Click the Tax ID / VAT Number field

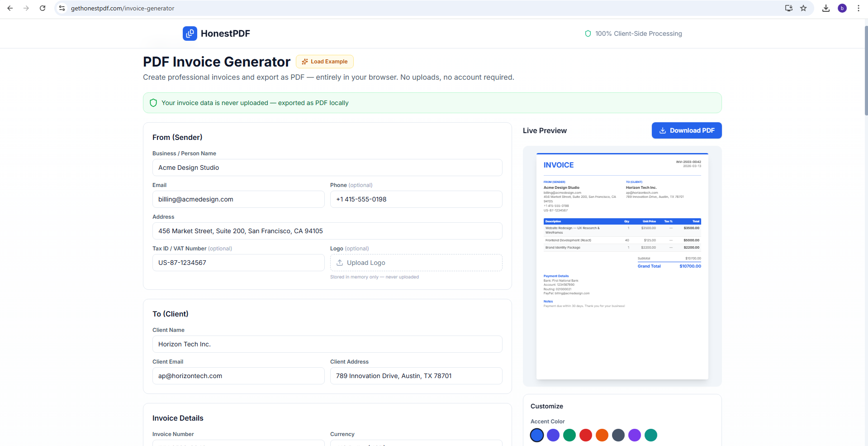(x=238, y=263)
